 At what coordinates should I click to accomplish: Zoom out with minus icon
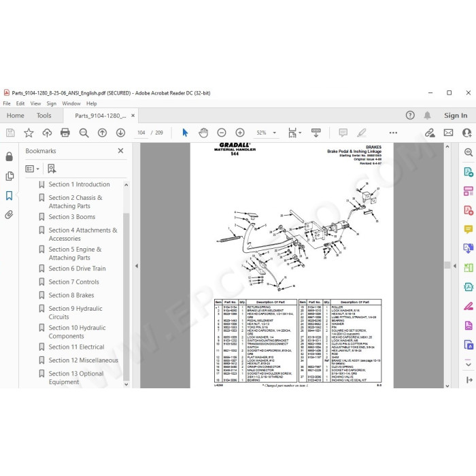(222, 133)
